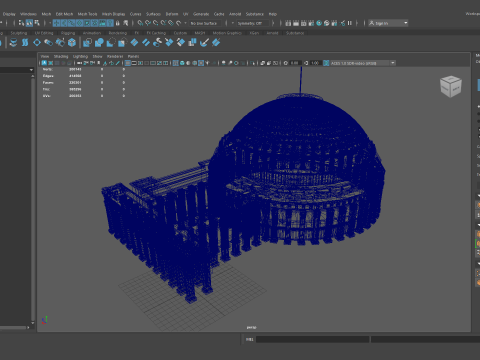Click the 'Faces' row in heads-up display
Viewport: 480px width, 360px height.
(83, 83)
